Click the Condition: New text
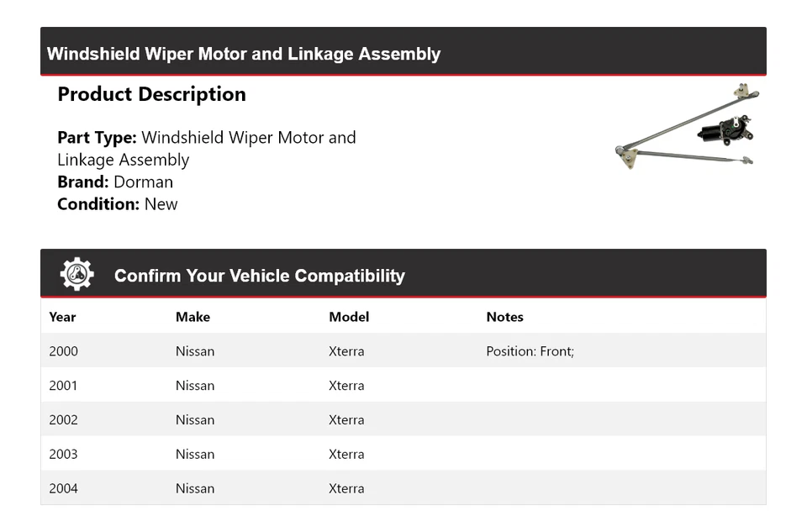The height and width of the screenshot is (532, 807). 118,203
